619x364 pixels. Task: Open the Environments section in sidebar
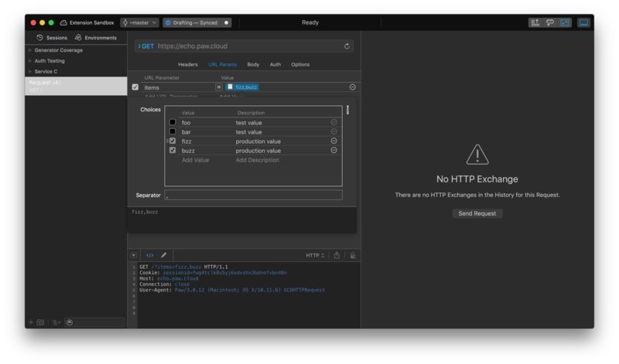pos(96,37)
